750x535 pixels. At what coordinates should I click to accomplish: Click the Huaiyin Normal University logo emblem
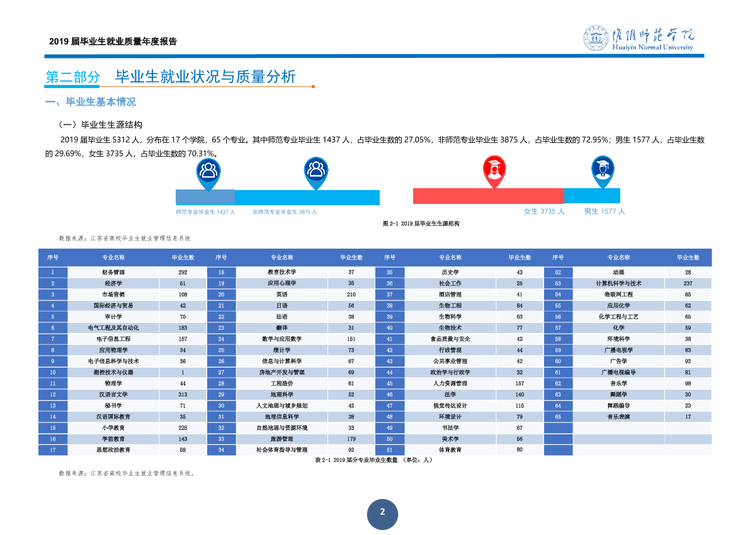596,38
